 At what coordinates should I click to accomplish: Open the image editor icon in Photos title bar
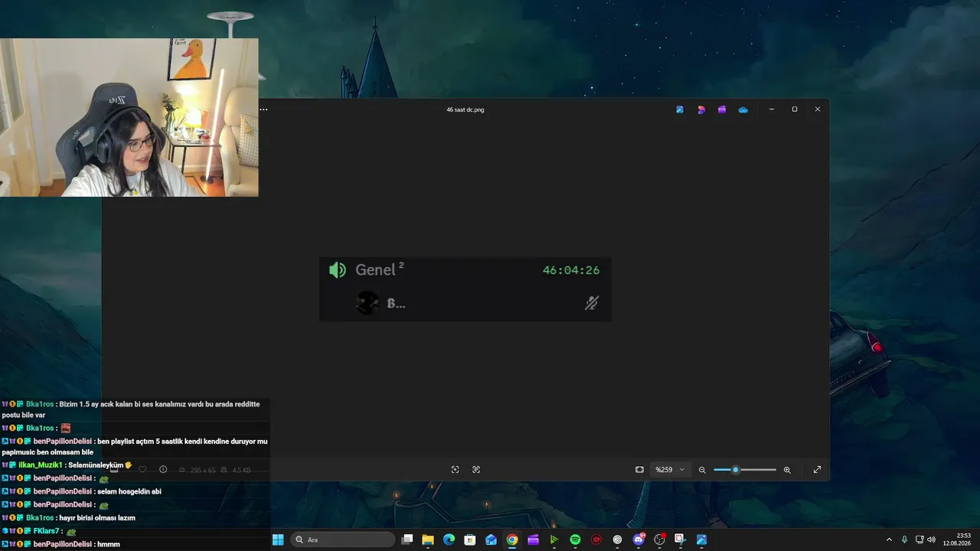click(x=679, y=109)
